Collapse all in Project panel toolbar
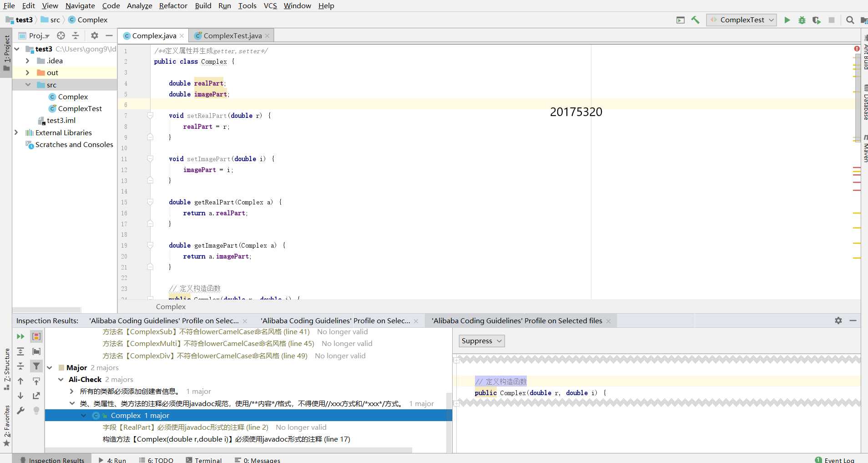 tap(76, 36)
